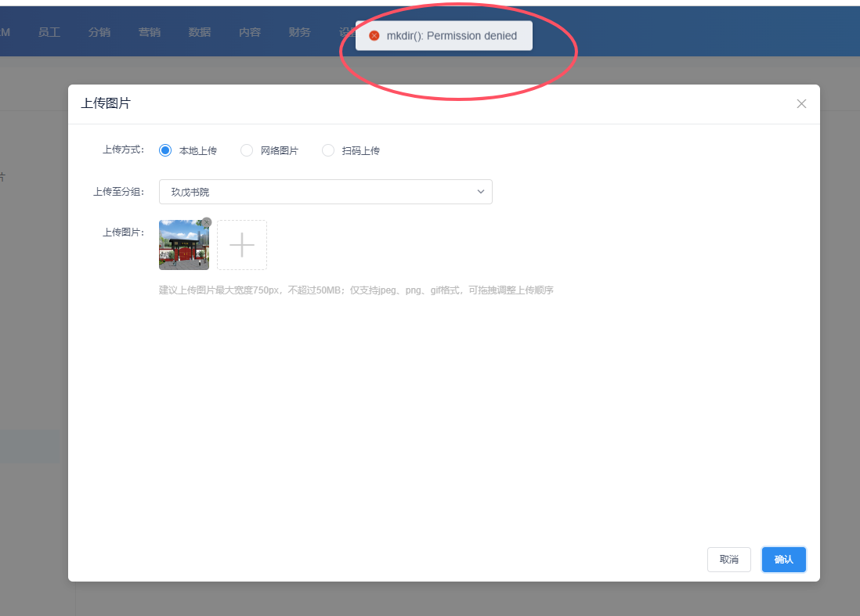Open the 员工 menu in top navigation

point(49,32)
